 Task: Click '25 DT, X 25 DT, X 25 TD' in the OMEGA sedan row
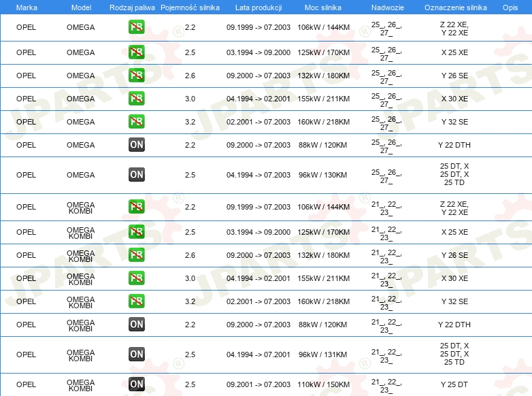[x=454, y=174]
